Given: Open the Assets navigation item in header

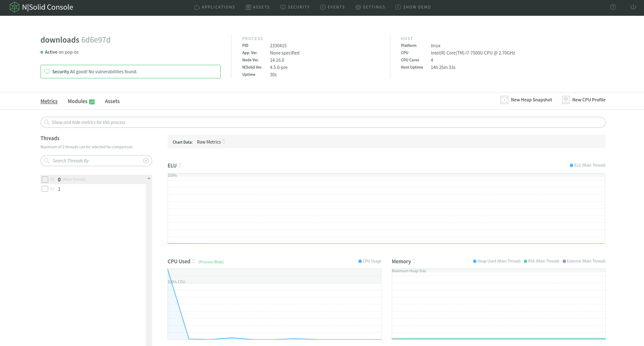Looking at the screenshot, I should point(257,7).
